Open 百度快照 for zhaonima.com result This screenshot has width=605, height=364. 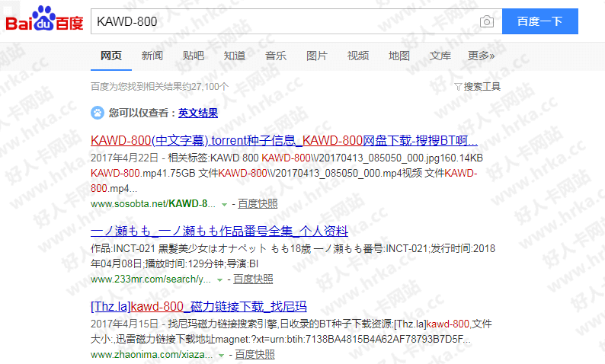255,354
